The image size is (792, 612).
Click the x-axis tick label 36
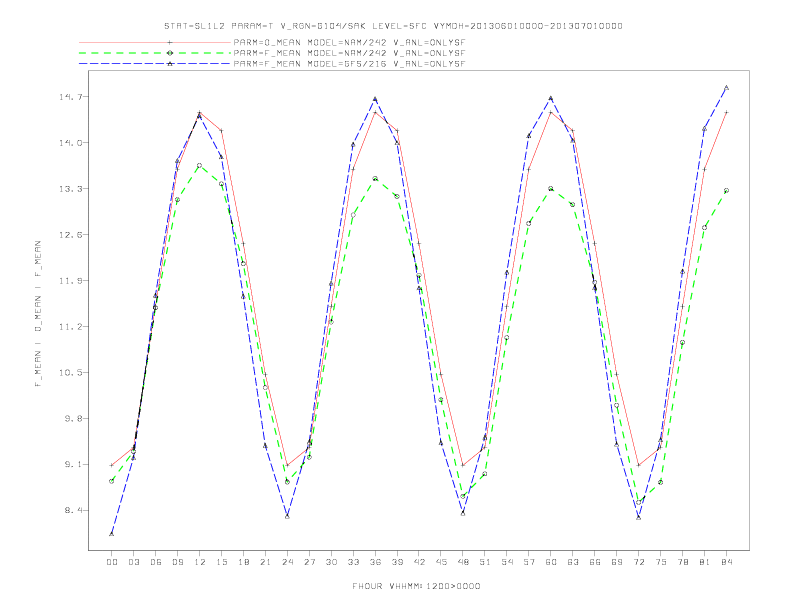tap(375, 562)
